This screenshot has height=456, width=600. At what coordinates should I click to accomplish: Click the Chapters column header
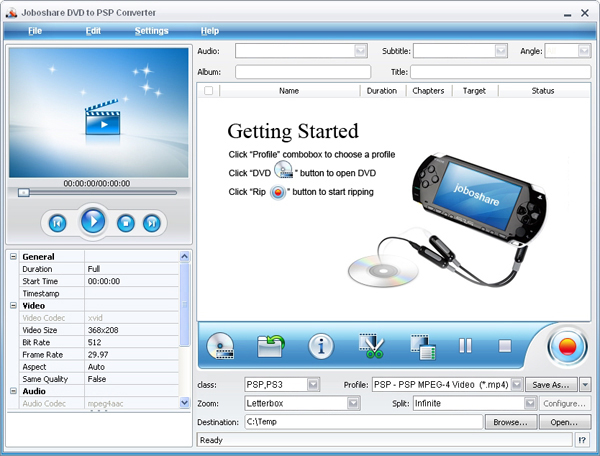(x=429, y=91)
